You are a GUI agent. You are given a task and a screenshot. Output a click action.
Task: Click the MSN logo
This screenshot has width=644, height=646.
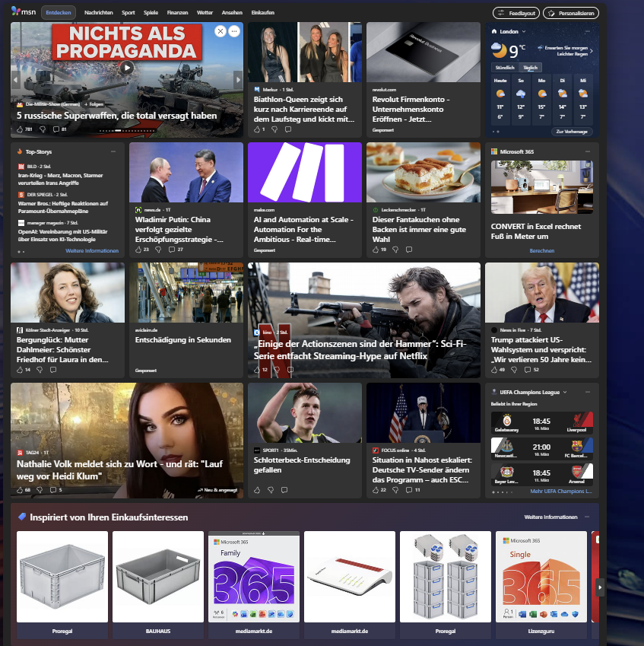24,12
